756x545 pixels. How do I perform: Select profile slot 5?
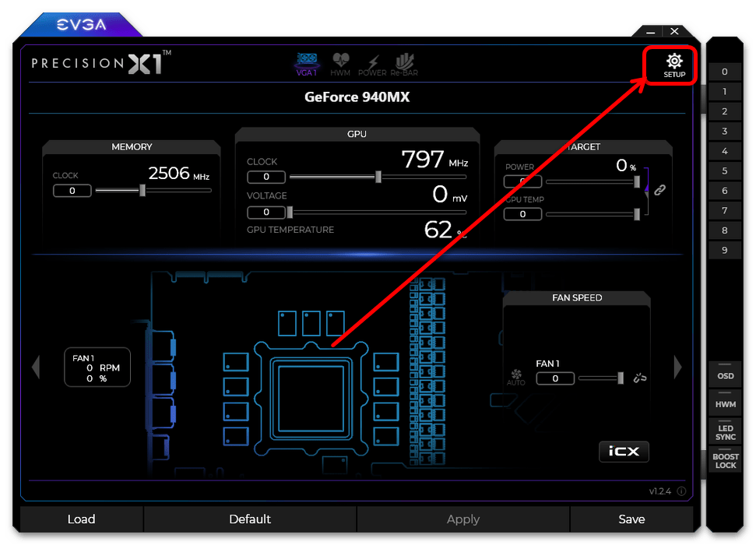point(725,171)
